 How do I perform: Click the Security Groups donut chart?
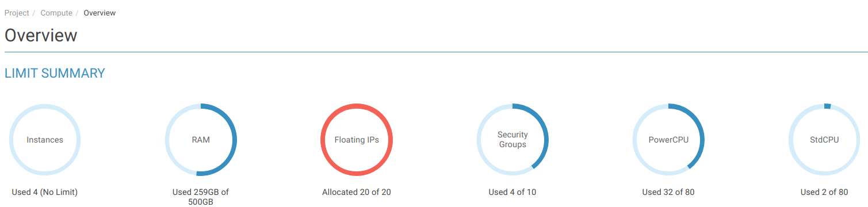click(513, 140)
